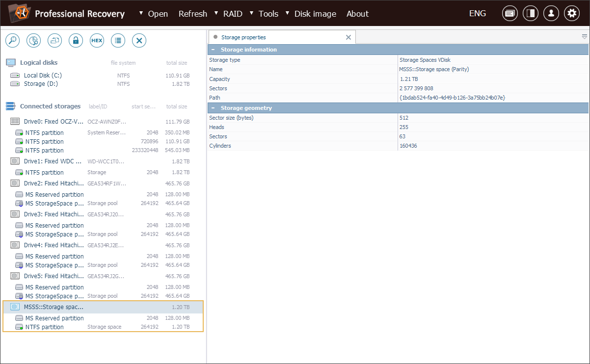Click the Connected storages stack icon
The height and width of the screenshot is (364, 590).
tap(11, 106)
